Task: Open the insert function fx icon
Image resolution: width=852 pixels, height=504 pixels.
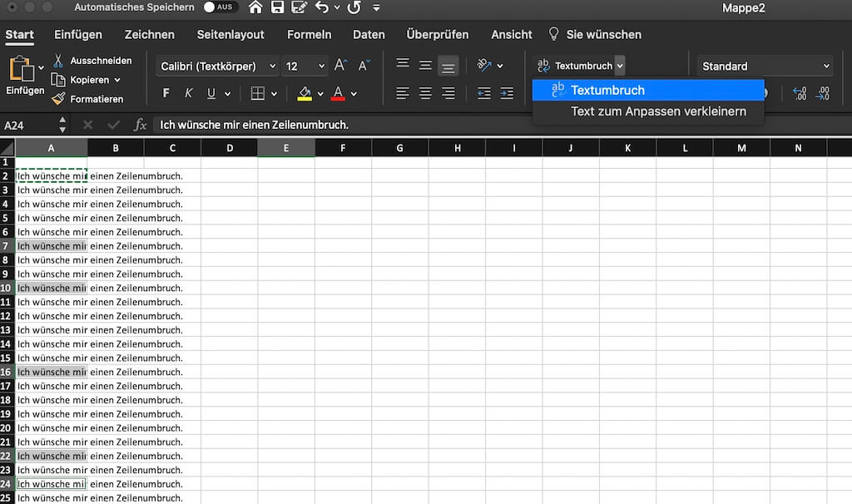Action: point(140,123)
